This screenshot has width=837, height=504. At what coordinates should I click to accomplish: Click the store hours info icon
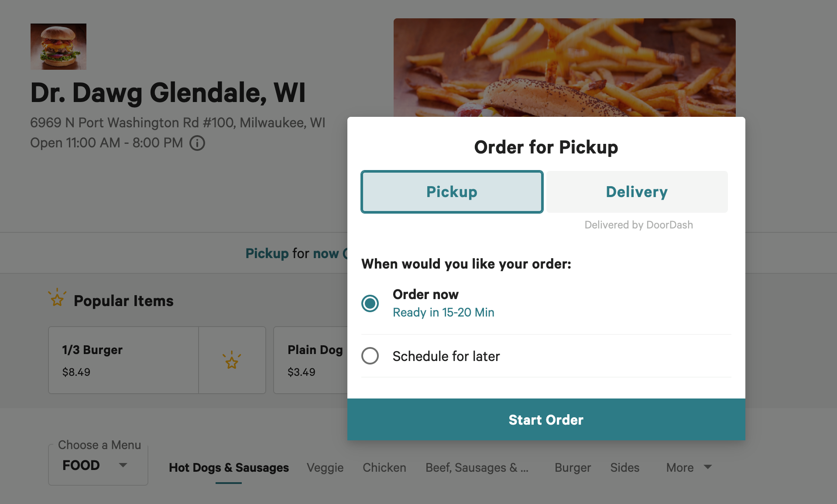[197, 143]
